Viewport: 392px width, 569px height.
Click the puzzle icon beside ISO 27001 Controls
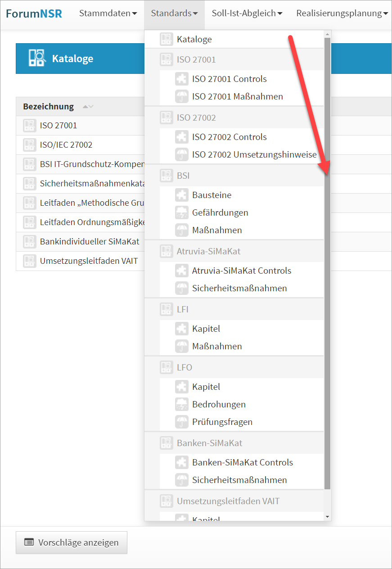(x=181, y=79)
